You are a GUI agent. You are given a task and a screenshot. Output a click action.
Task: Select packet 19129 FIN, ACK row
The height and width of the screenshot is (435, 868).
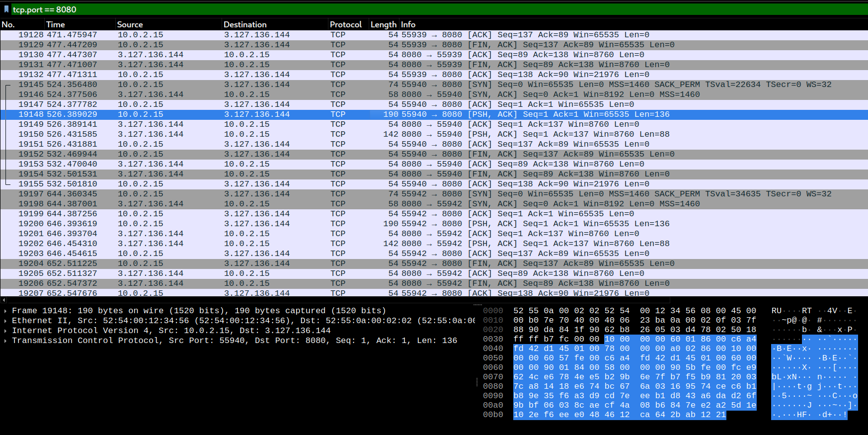(434, 45)
